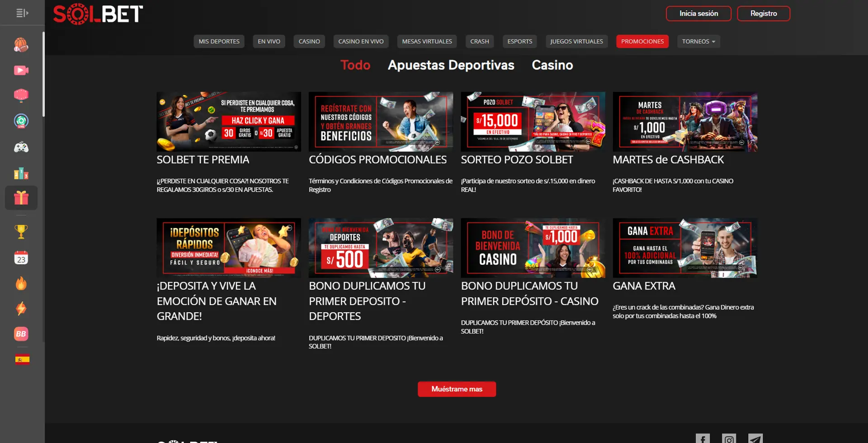
Task: Open BONO DUPLICAMOS PRIMER DEPOSITO - DEPORTES title
Action: 367,301
